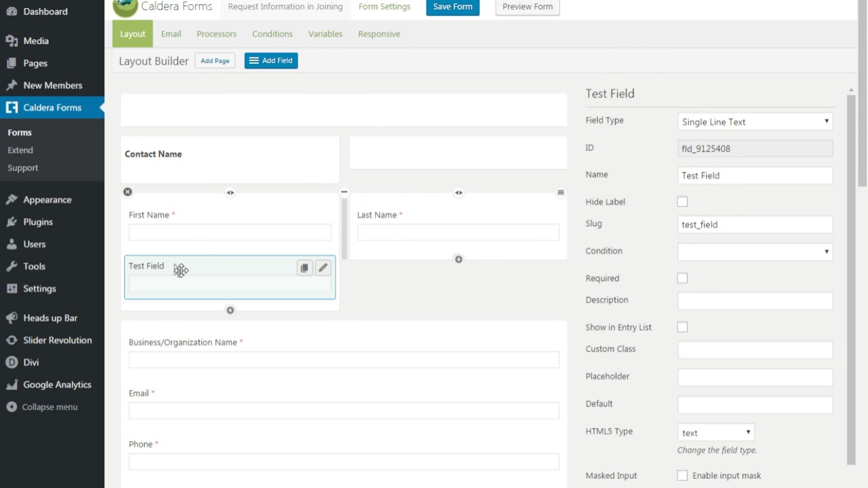Image resolution: width=868 pixels, height=488 pixels.
Task: Toggle the Required checkbox
Action: coord(682,278)
